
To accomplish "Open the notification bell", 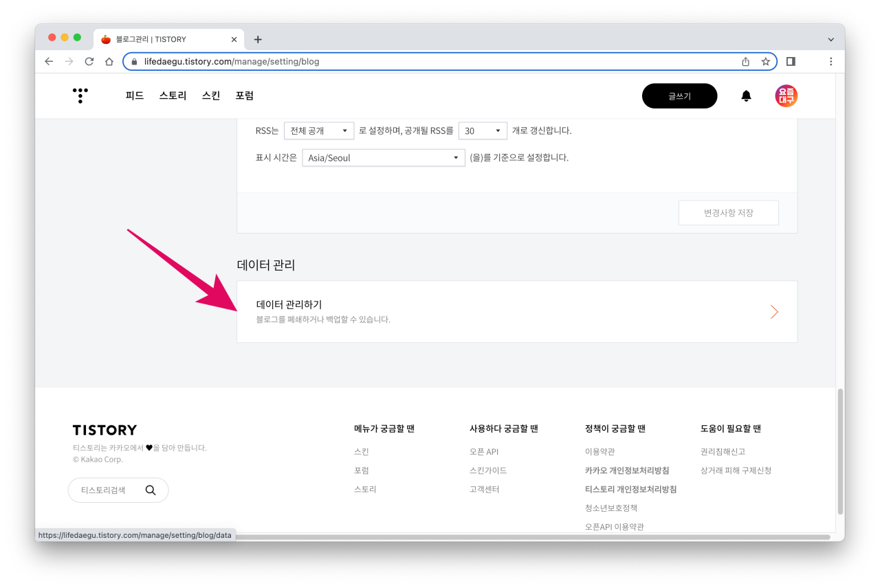I will pyautogui.click(x=746, y=95).
